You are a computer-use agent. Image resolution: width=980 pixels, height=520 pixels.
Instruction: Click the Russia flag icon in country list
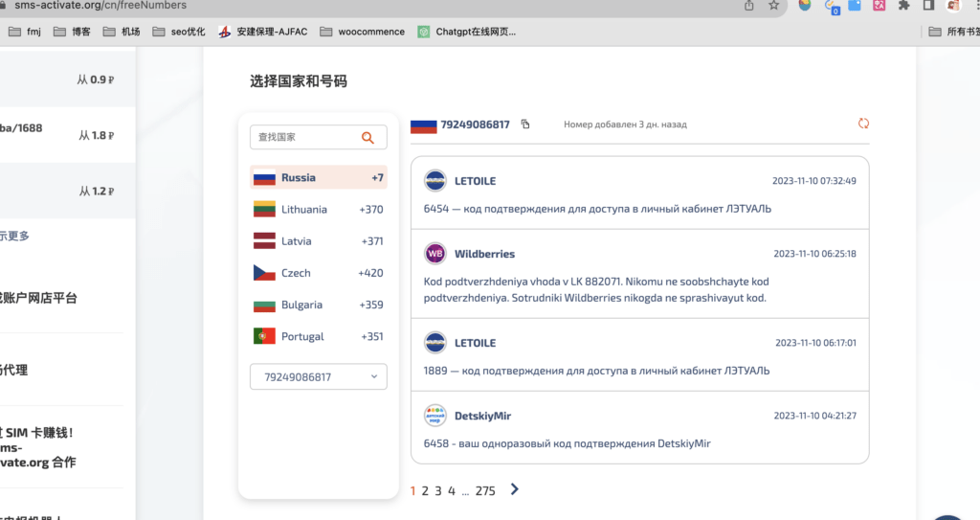[264, 178]
